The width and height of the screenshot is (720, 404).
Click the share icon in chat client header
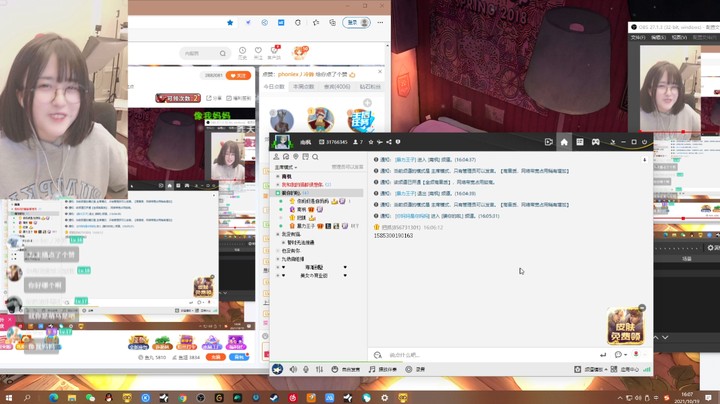pos(389,142)
